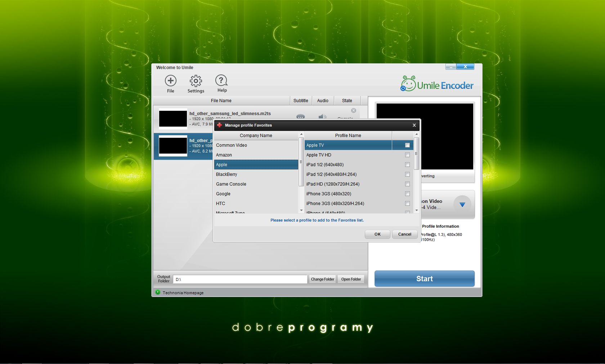Close the Manage profile Favorites dialog
This screenshot has height=364, width=605.
click(414, 125)
